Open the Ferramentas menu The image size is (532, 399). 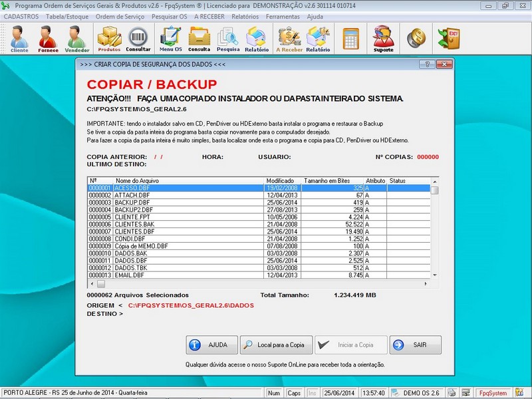[x=283, y=17]
